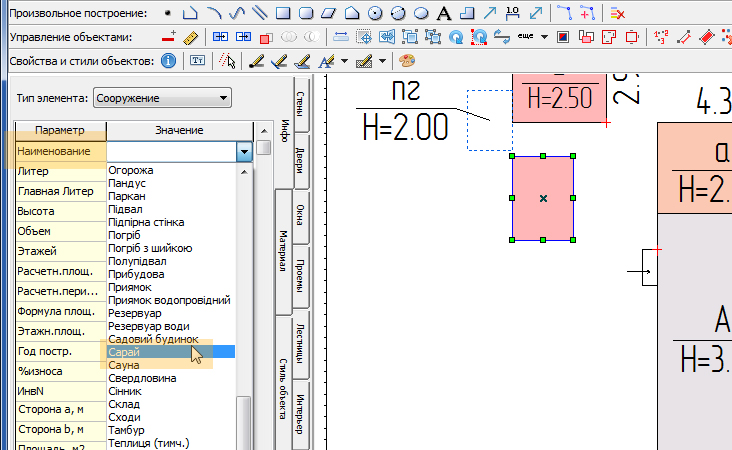This screenshot has width=732, height=450.
Task: Click the red X delete construction icon
Action: 618,13
